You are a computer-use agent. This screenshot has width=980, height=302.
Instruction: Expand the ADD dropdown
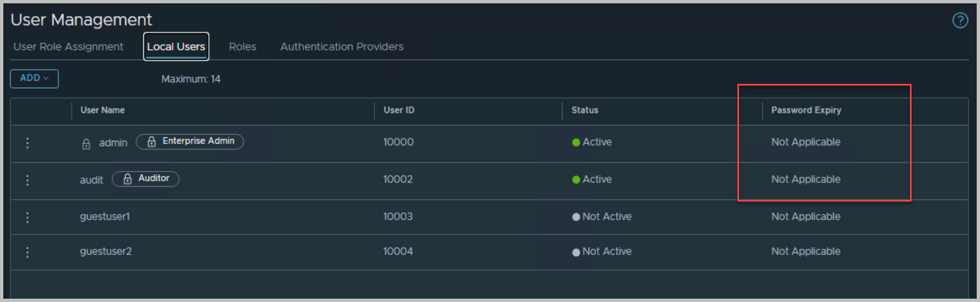pyautogui.click(x=34, y=78)
